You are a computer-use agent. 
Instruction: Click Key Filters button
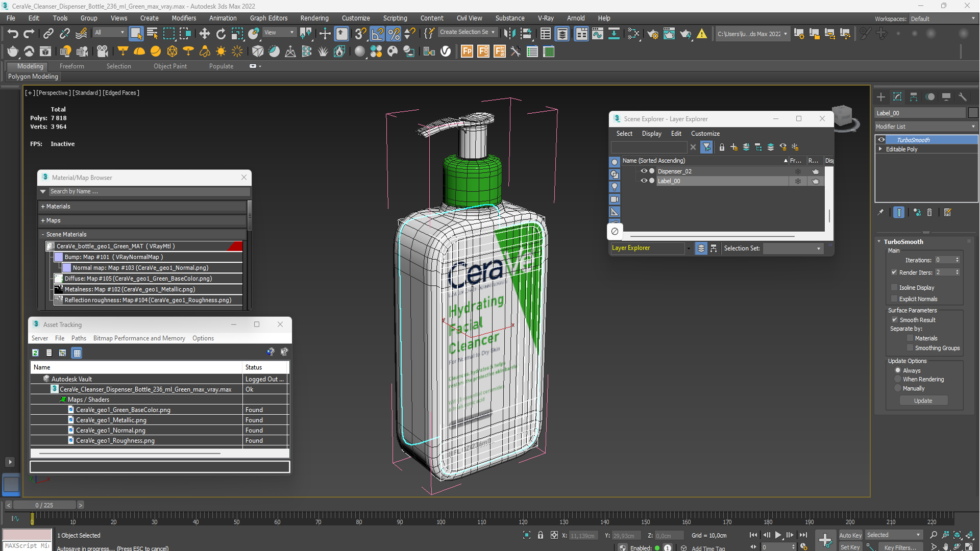point(899,547)
